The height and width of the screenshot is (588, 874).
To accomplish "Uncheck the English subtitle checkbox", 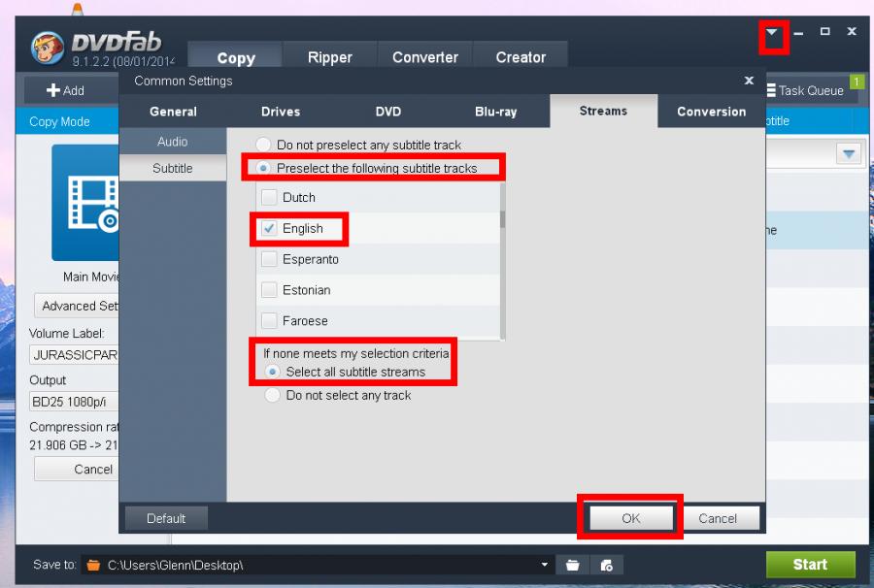I will pyautogui.click(x=269, y=228).
